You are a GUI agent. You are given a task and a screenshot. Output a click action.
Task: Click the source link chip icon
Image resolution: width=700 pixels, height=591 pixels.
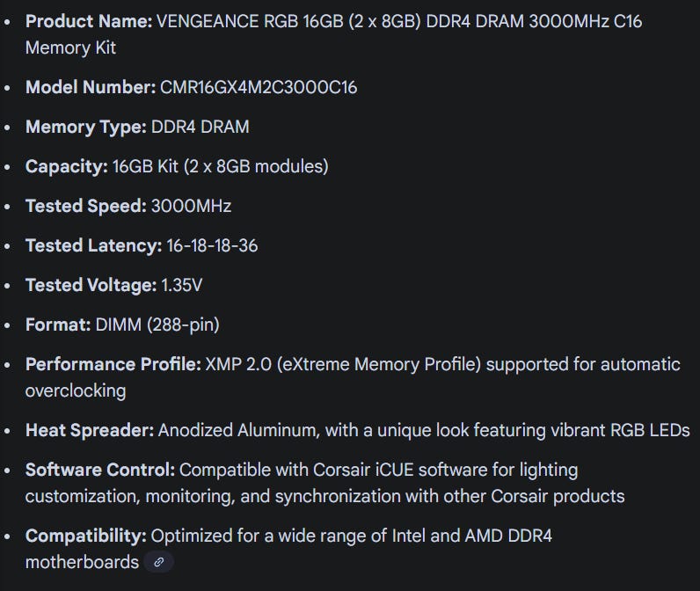click(159, 562)
